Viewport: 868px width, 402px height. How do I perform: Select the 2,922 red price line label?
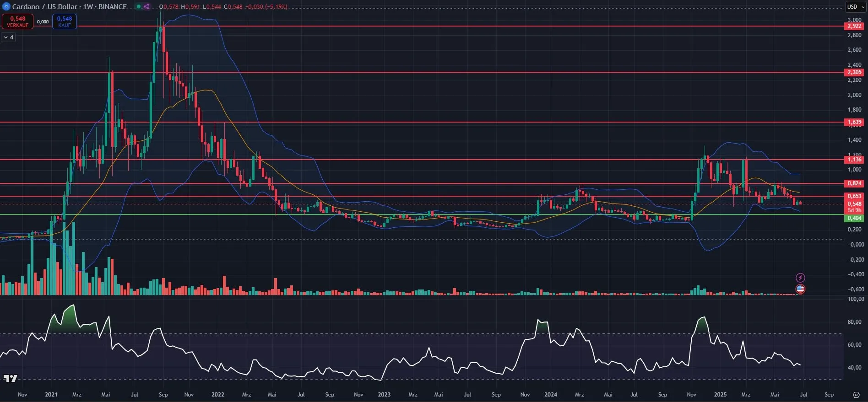coord(854,26)
